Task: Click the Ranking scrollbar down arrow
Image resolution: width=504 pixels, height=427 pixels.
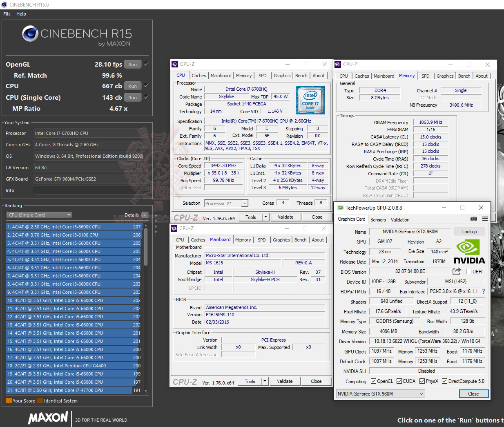Action: [x=146, y=391]
